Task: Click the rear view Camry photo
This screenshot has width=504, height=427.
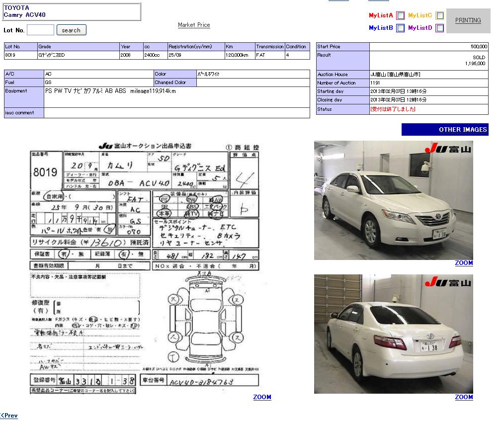Action: pyautogui.click(x=393, y=334)
